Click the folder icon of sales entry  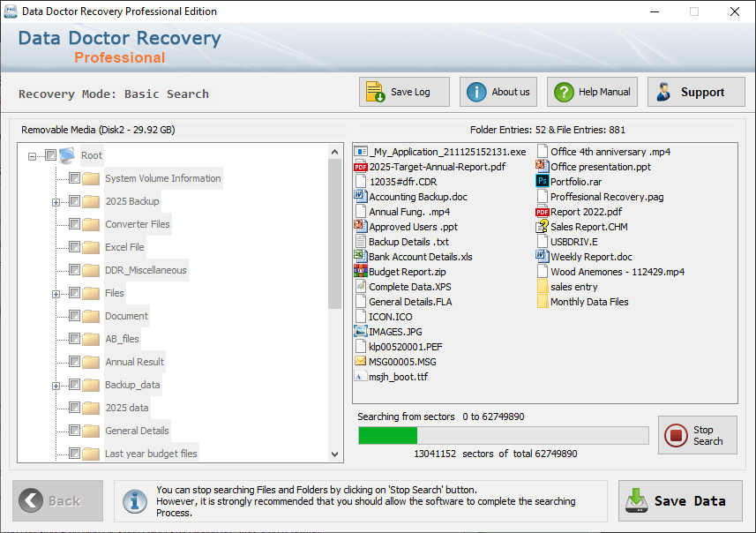coord(542,287)
